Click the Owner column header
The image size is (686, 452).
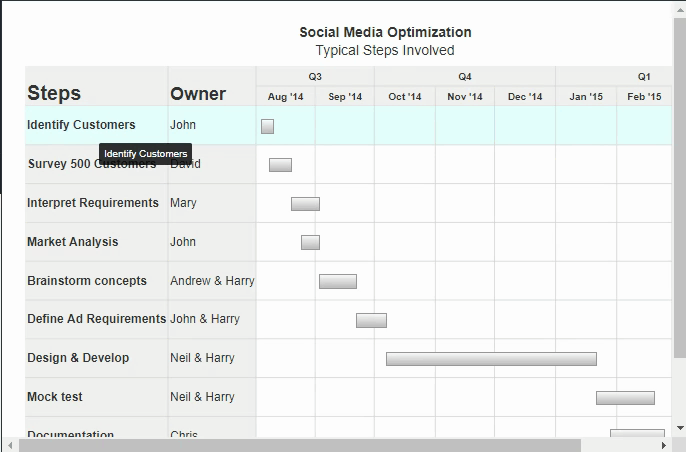(x=198, y=94)
